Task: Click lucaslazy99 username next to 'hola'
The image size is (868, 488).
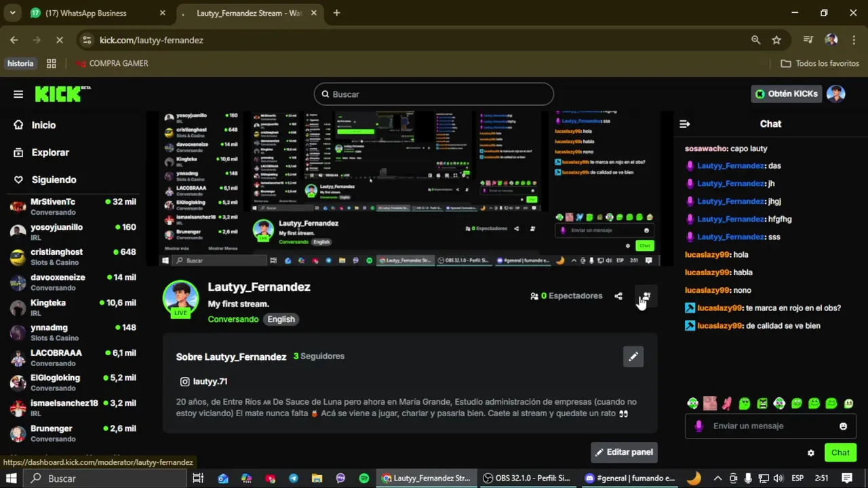Action: coord(707,255)
